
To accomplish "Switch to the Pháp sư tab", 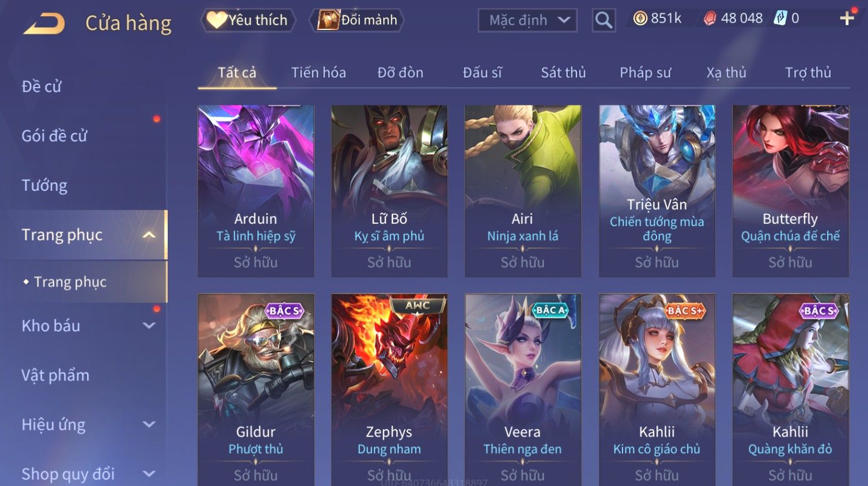I will [646, 73].
